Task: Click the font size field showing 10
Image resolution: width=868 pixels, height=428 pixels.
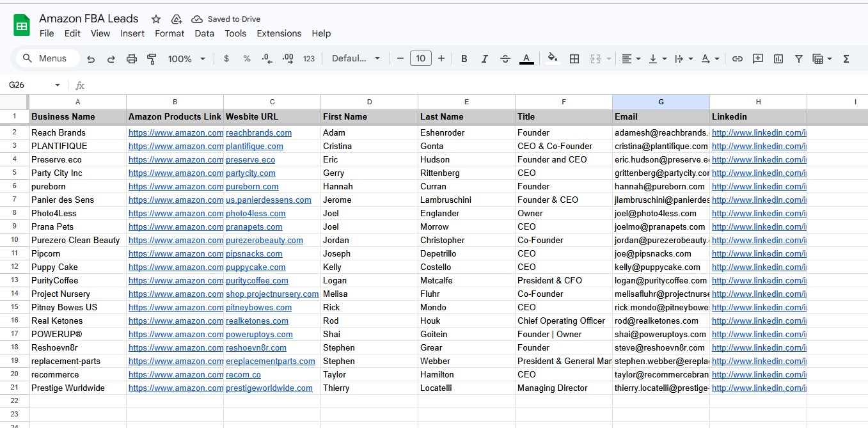Action: pyautogui.click(x=421, y=59)
